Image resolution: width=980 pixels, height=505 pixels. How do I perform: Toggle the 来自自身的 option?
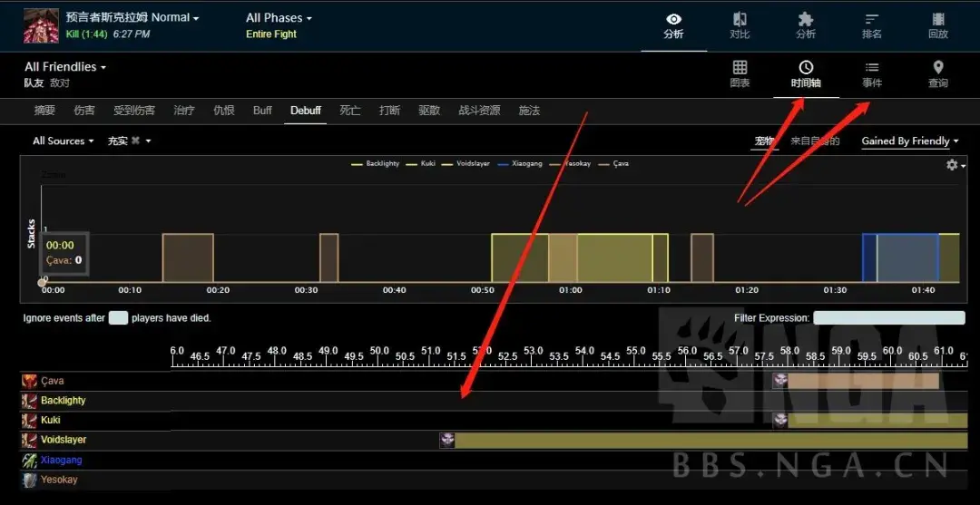pos(814,141)
